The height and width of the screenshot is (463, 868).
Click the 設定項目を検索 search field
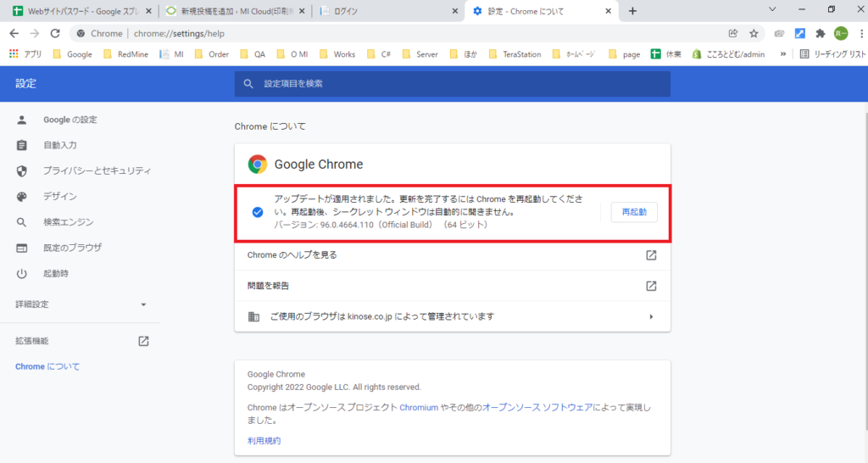point(453,84)
